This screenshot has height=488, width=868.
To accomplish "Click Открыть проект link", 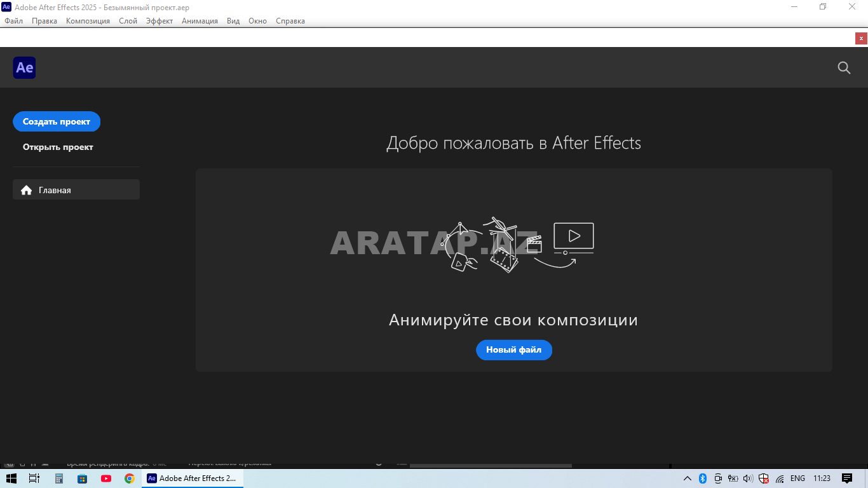I will tap(58, 147).
